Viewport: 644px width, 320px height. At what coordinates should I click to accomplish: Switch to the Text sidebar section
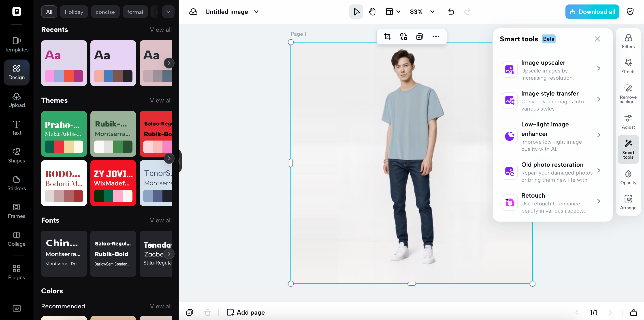tap(16, 128)
